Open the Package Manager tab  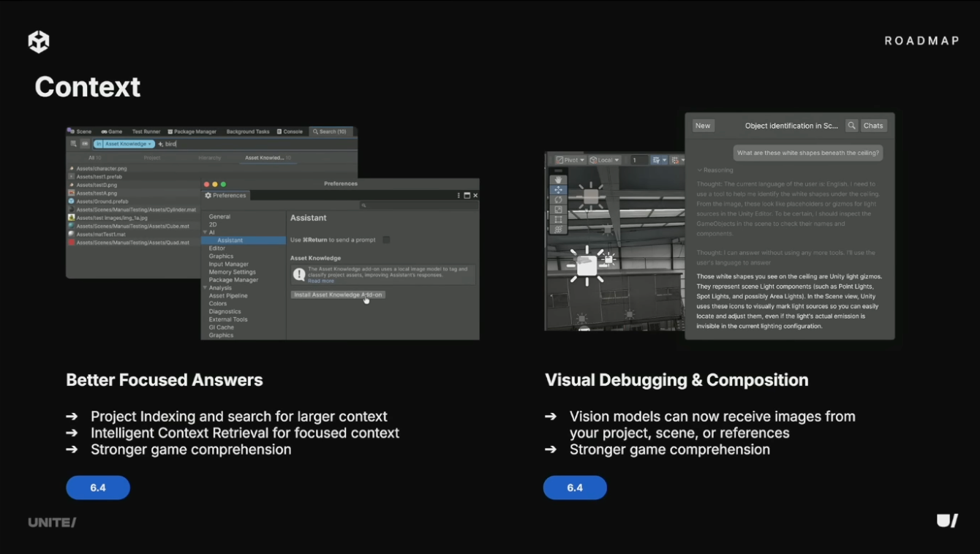192,132
